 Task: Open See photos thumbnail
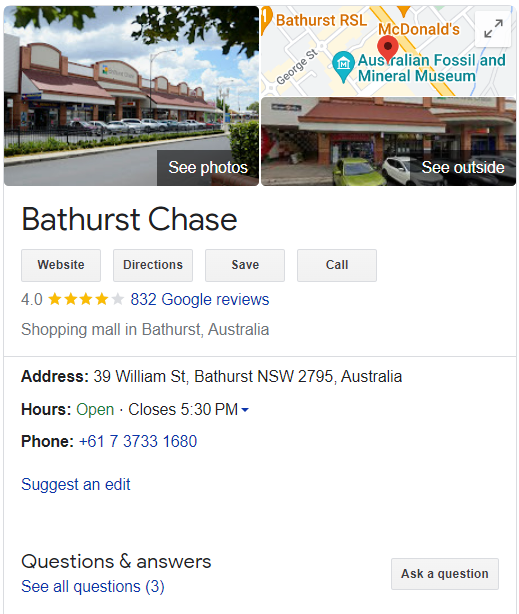point(131,96)
